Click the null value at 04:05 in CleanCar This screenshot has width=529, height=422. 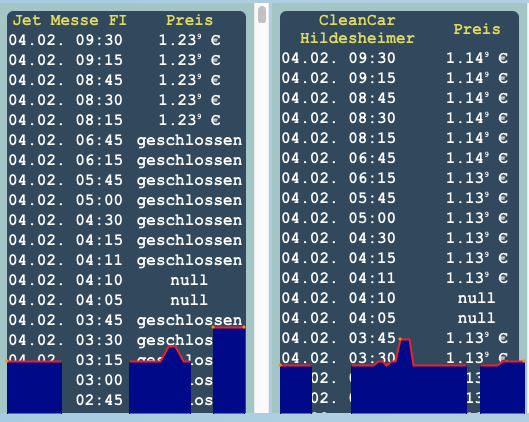(476, 318)
